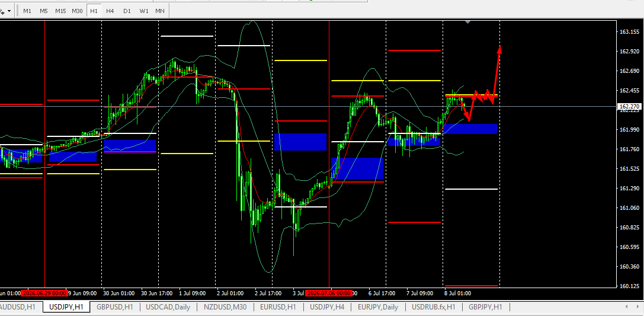This screenshot has height=316, width=644.
Task: Open the USDCAD,Daily chart tab
Action: pyautogui.click(x=168, y=307)
